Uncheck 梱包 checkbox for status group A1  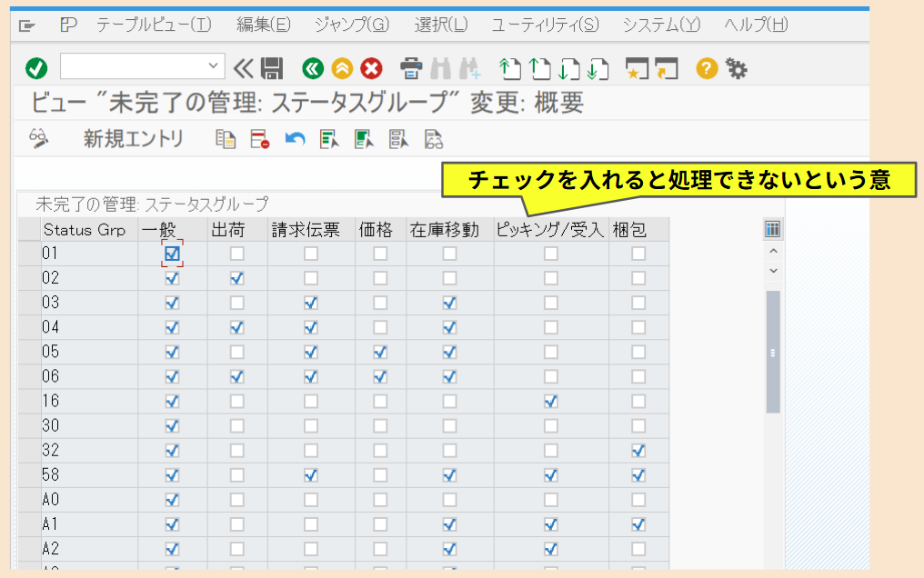pyautogui.click(x=638, y=524)
